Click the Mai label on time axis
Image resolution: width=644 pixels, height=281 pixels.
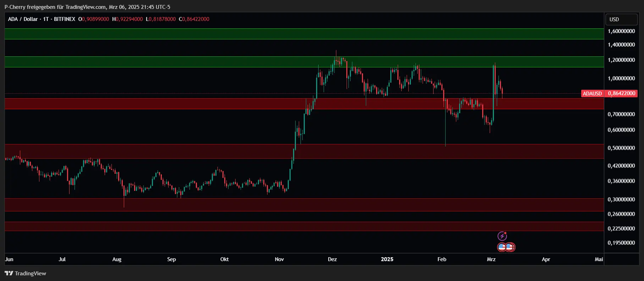click(599, 259)
